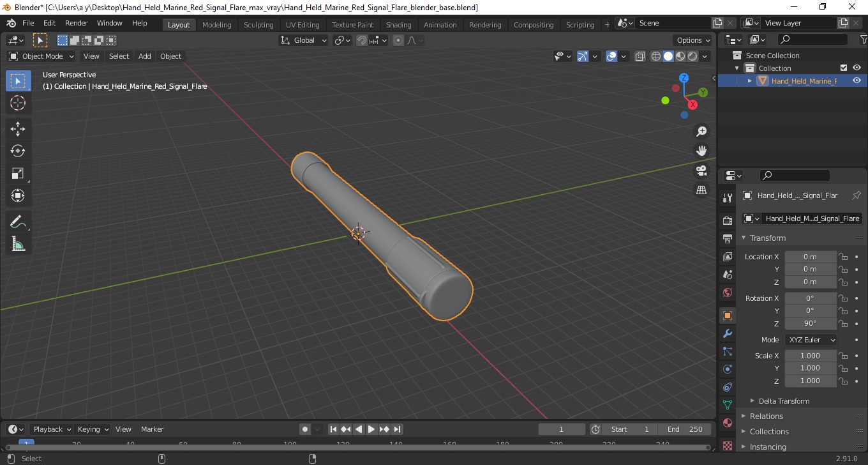The image size is (868, 465).
Task: Toggle the Location X lock icon
Action: [843, 257]
